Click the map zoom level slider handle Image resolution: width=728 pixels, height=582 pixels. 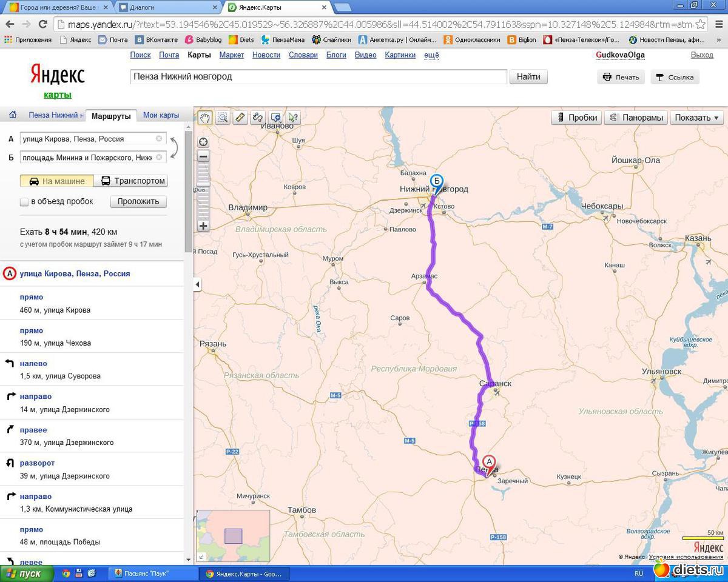pyautogui.click(x=203, y=184)
